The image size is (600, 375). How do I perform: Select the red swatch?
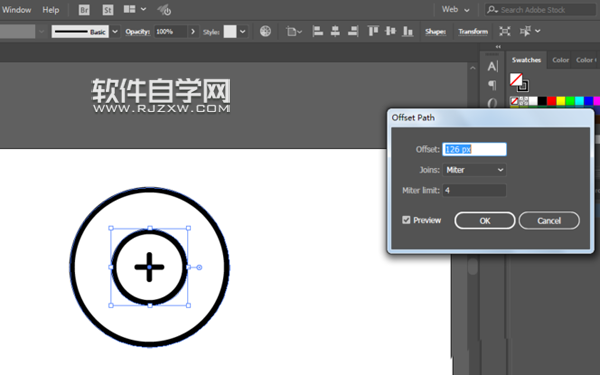[x=551, y=101]
